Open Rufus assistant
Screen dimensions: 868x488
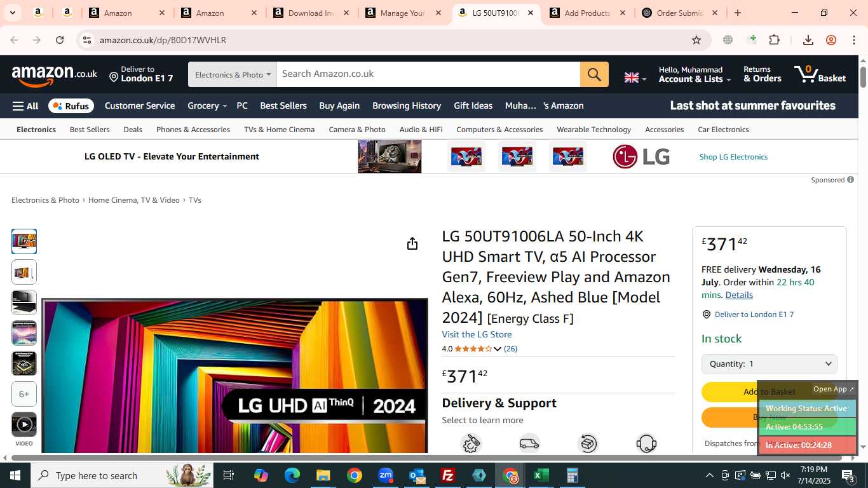71,106
